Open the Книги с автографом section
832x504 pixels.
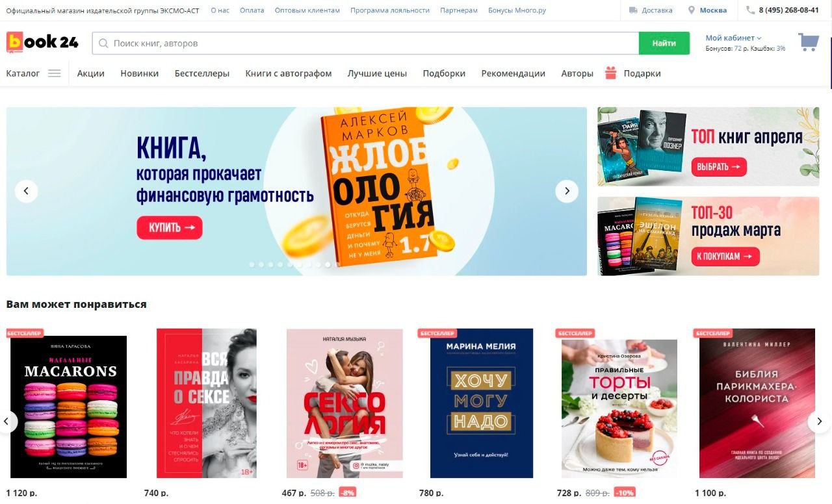[289, 73]
